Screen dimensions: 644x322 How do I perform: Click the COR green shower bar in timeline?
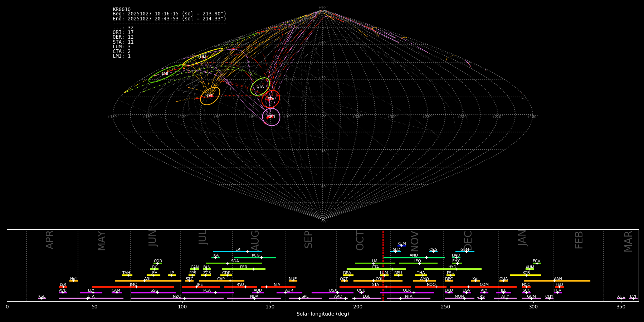(x=158, y=263)
